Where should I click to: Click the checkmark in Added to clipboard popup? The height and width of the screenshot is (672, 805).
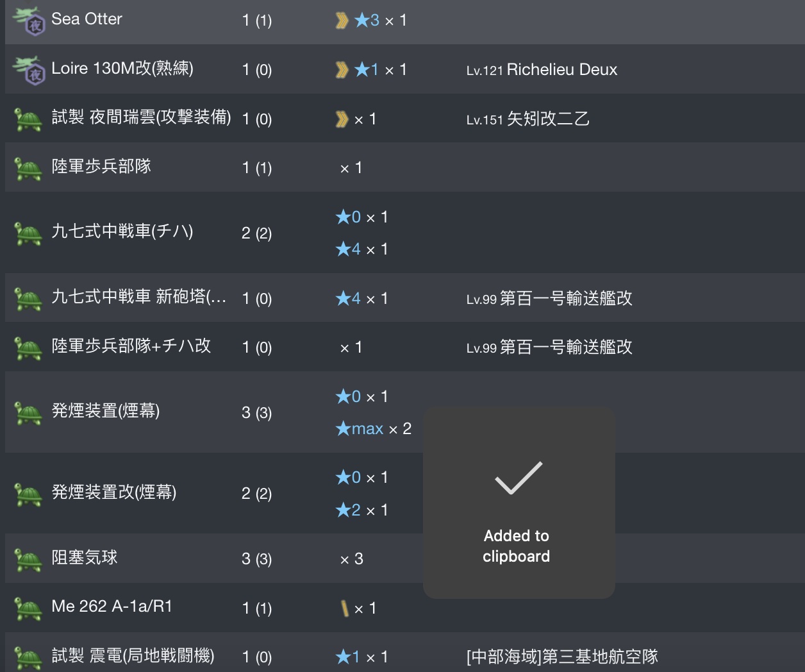coord(519,478)
